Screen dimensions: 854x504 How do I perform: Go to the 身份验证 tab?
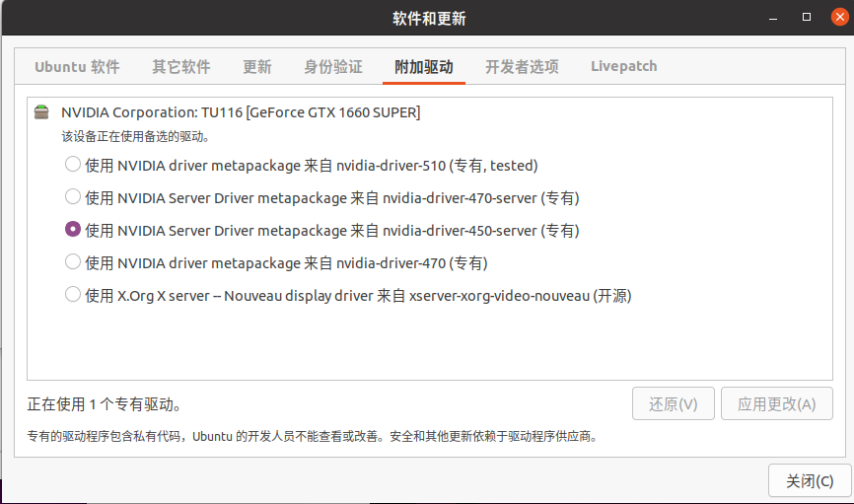pyautogui.click(x=333, y=67)
